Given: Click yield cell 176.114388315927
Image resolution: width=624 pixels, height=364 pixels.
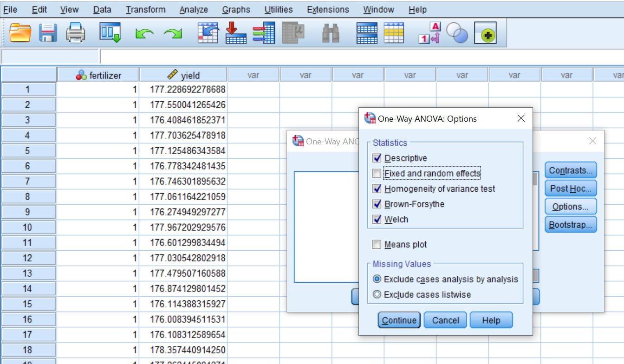Looking at the screenshot, I should coord(183,304).
